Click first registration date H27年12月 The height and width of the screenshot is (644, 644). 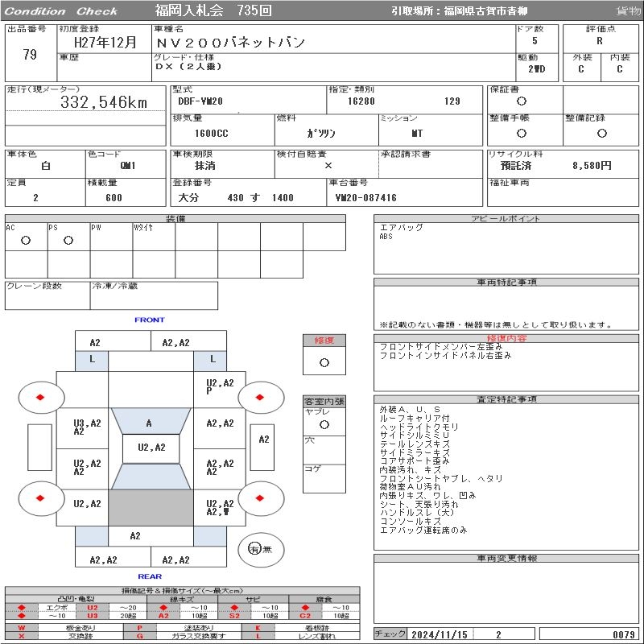click(105, 43)
